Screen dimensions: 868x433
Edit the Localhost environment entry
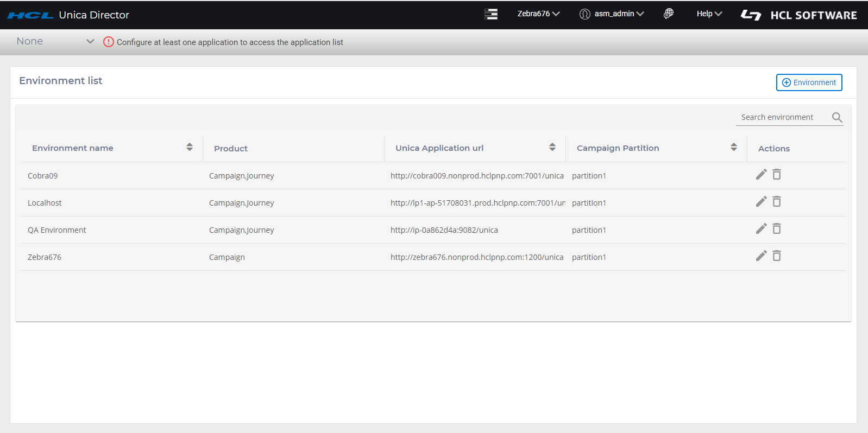[x=761, y=201]
